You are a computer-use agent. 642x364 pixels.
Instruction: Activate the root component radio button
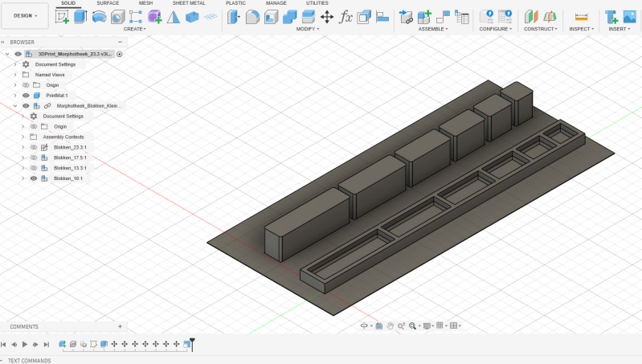(x=120, y=54)
